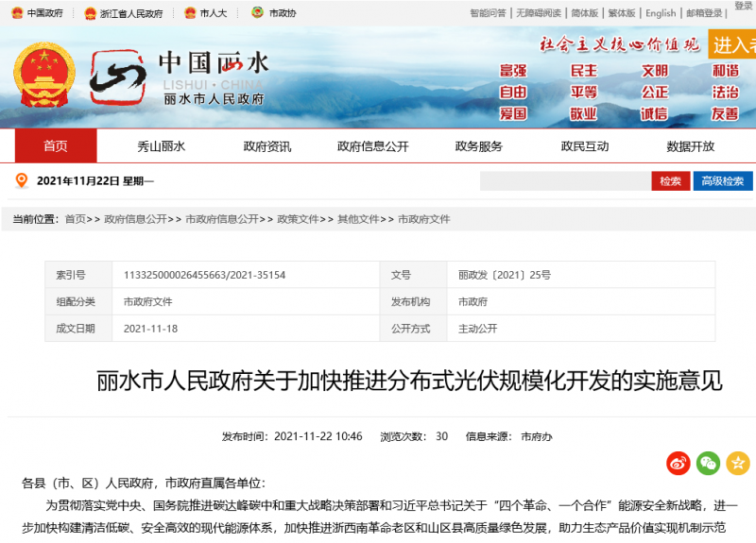Share the article via Weibo icon
This screenshot has width=756, height=543.
[x=679, y=463]
